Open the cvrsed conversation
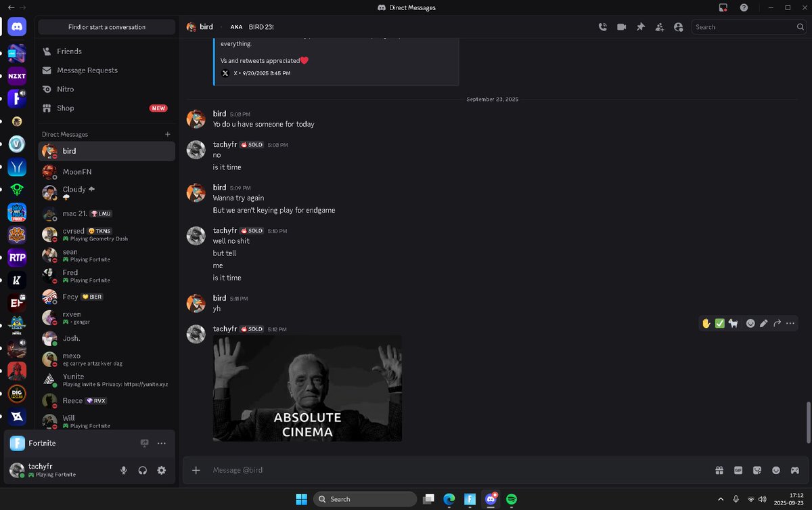This screenshot has width=812, height=510. pos(107,234)
